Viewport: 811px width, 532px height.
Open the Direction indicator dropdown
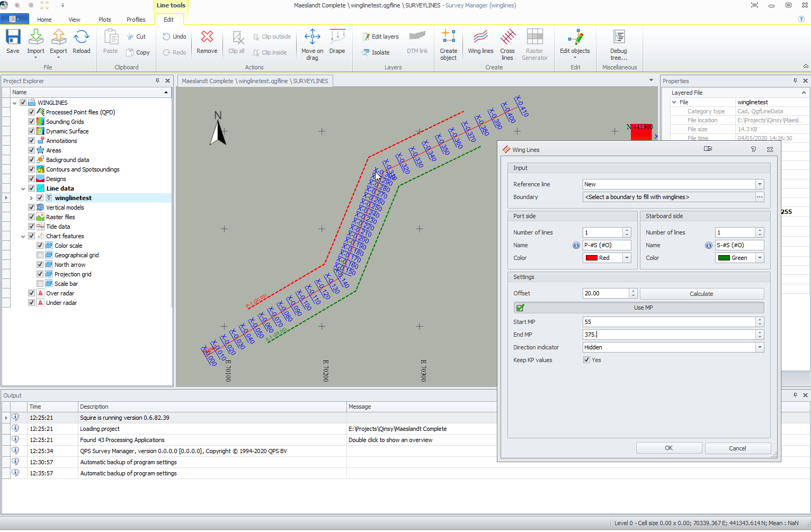pos(760,347)
